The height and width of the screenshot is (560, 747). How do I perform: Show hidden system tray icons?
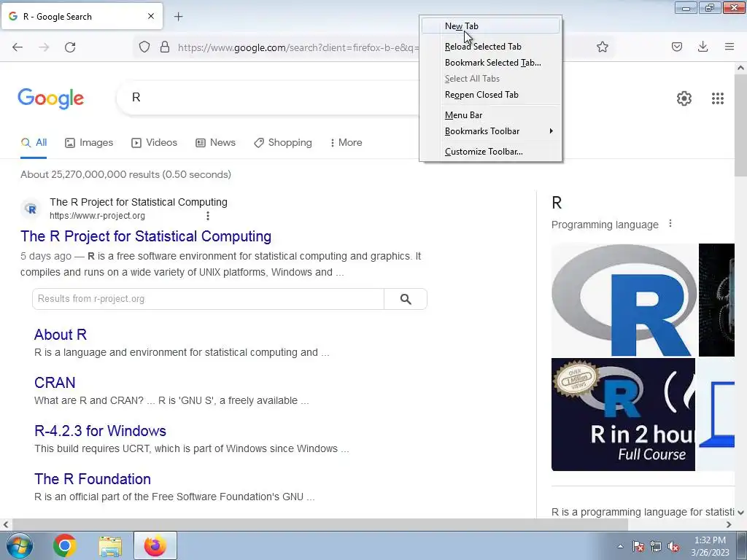[x=620, y=547]
